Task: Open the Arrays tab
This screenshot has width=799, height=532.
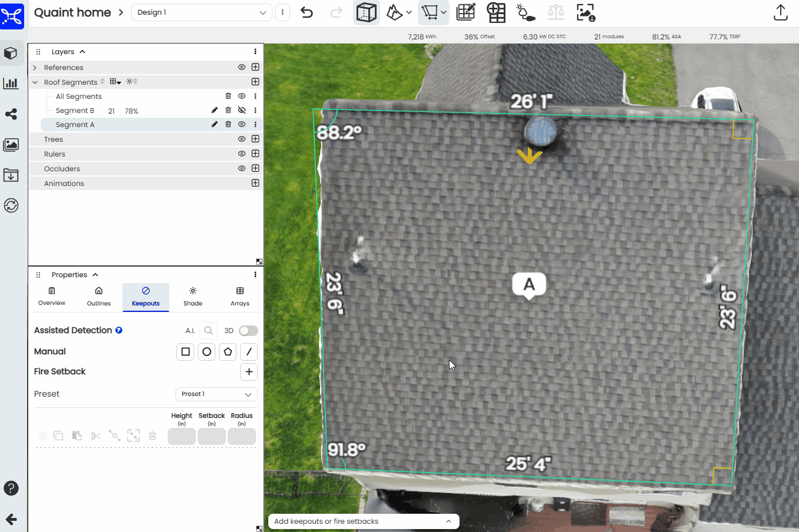Action: (239, 296)
